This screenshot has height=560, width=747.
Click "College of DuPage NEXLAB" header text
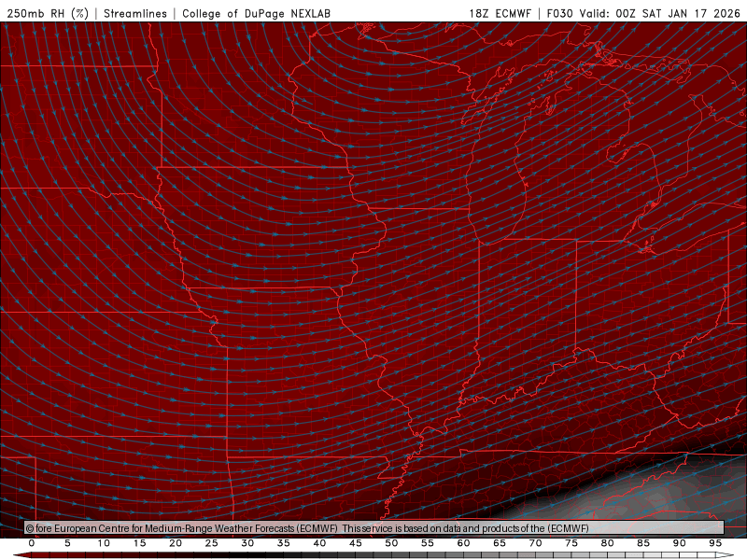point(256,13)
